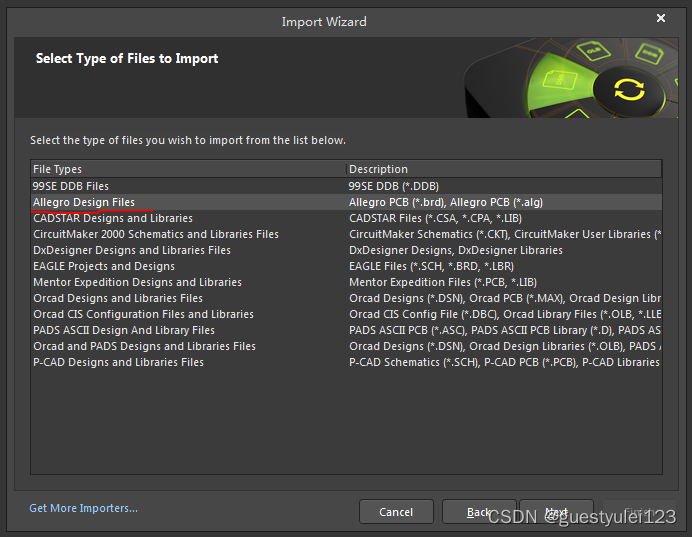Pick Orcad CIS Configuration Files and Libraries
The image size is (692, 537).
pyautogui.click(x=143, y=314)
